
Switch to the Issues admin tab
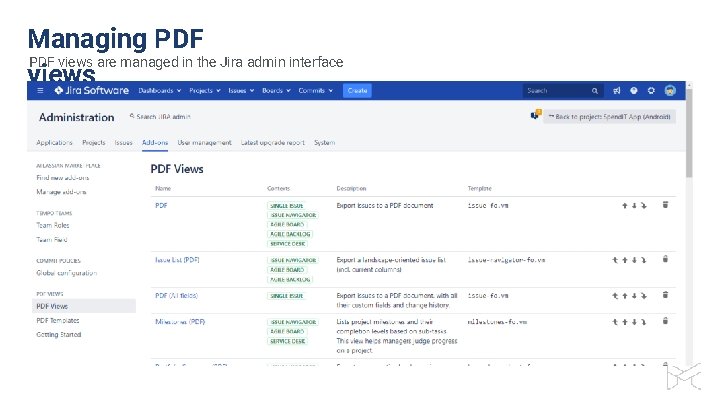[x=124, y=142]
